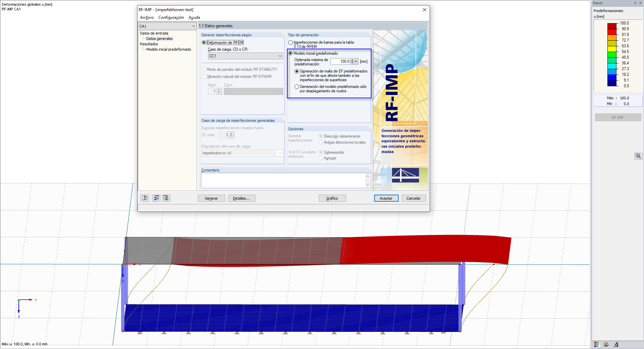Click the dark red 100.0 legend swatch
This screenshot has height=349, width=644.
(612, 26)
